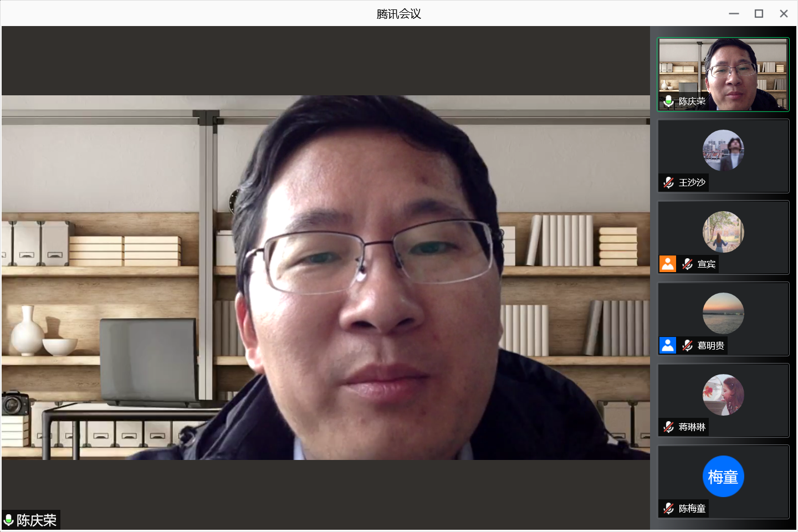This screenshot has height=532, width=798.
Task: Click the orange host badge next to 宣宾
Action: click(x=668, y=264)
